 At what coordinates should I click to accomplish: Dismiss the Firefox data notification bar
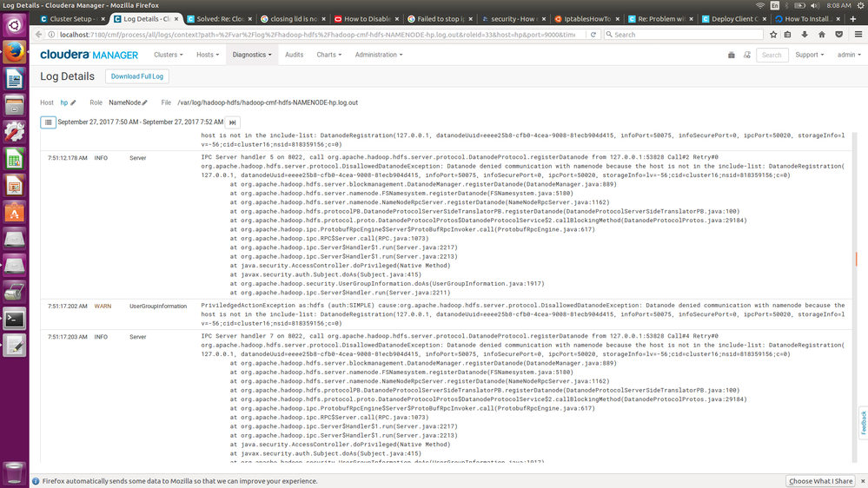(863, 481)
